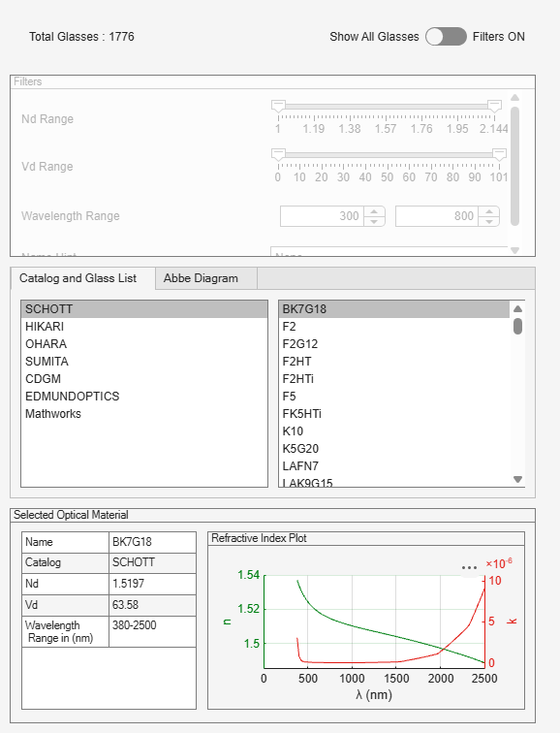Click the glass list scroll down arrow
The width and height of the screenshot is (560, 733).
[x=517, y=479]
